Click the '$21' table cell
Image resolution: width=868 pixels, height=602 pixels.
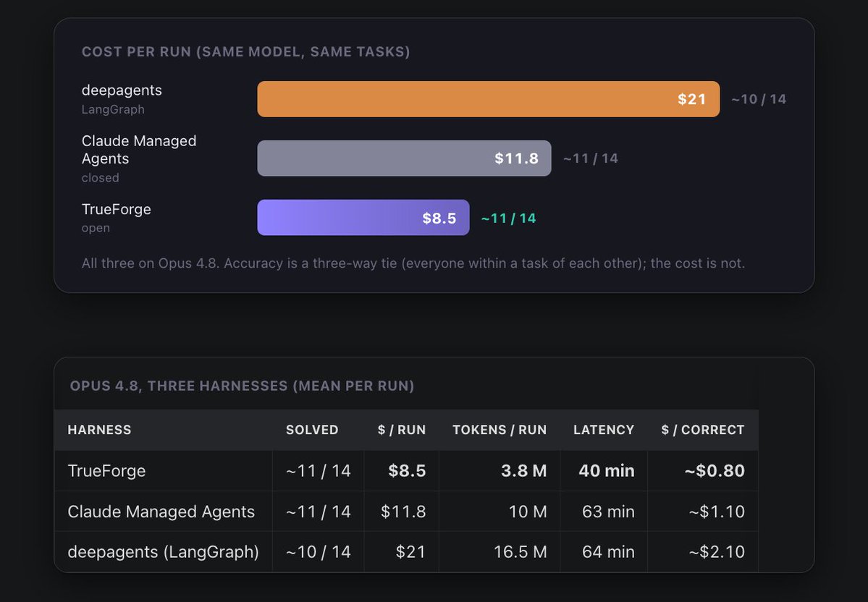coord(410,551)
